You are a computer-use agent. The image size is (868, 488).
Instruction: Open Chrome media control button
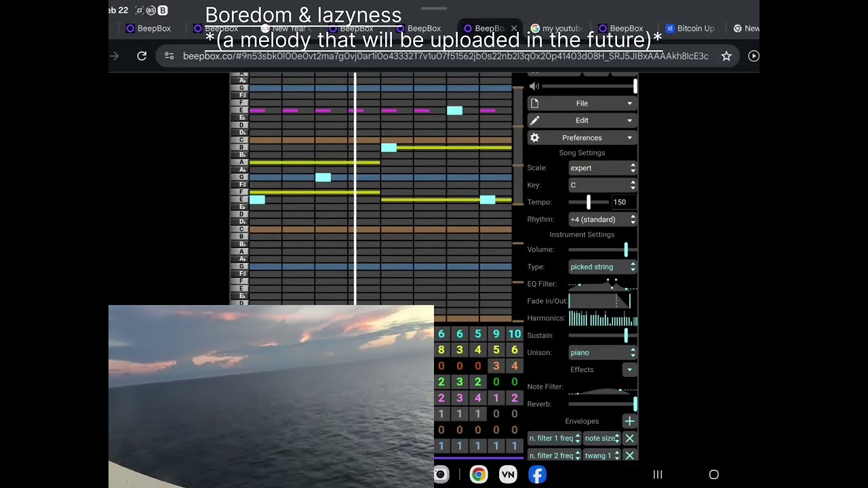[753, 56]
